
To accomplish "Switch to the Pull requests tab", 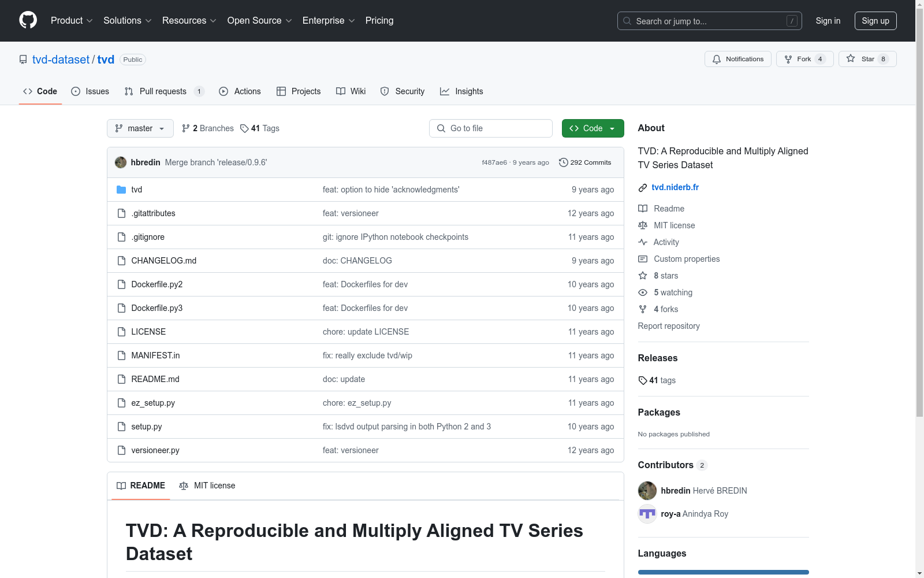I will point(164,91).
